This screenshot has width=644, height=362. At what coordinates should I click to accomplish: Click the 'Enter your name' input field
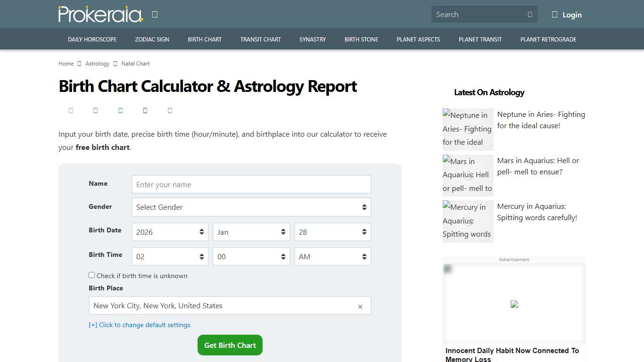[251, 184]
